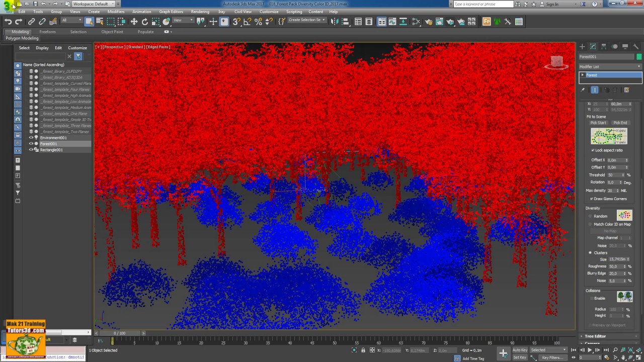Screen dimensions: 644x362
Task: Open Render Setup teapot icon
Action: pyautogui.click(x=429, y=22)
